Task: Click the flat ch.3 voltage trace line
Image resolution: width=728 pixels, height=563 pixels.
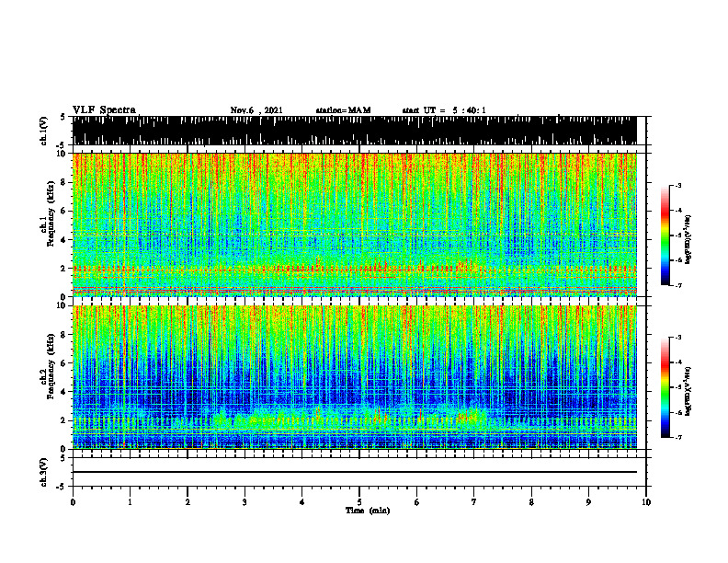Action: 354,472
